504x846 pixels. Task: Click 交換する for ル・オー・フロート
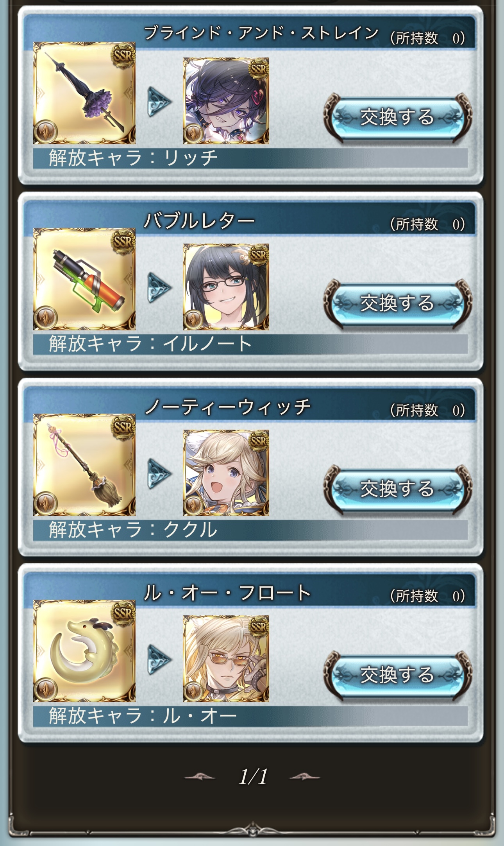397,675
